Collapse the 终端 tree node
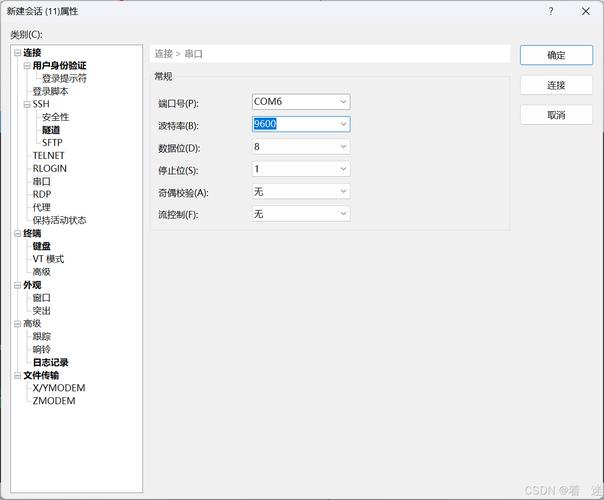The width and height of the screenshot is (604, 500). click(x=17, y=233)
